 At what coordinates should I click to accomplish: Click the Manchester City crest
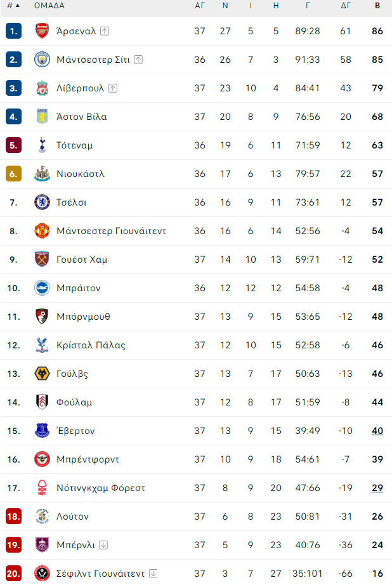coord(42,60)
